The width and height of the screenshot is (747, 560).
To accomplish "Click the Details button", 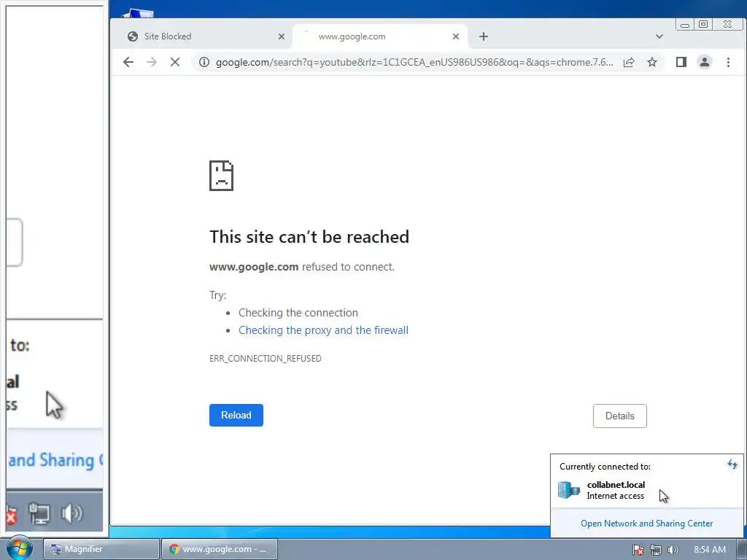I will coord(620,416).
